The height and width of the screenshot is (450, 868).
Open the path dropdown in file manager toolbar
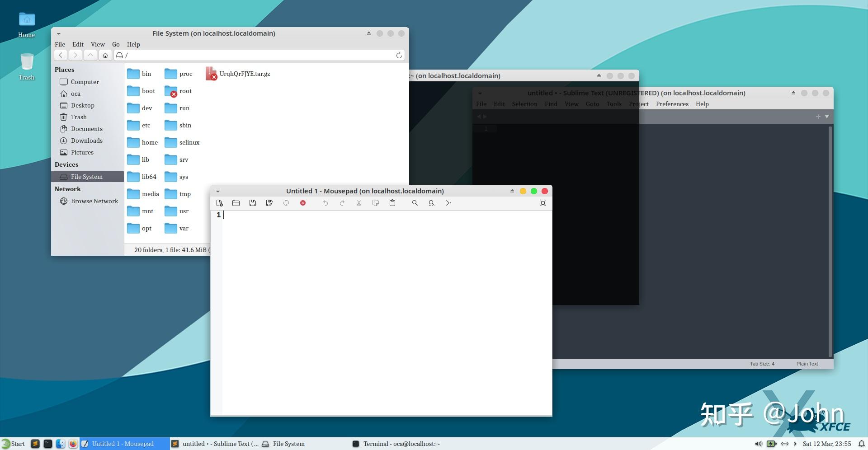[x=119, y=55]
